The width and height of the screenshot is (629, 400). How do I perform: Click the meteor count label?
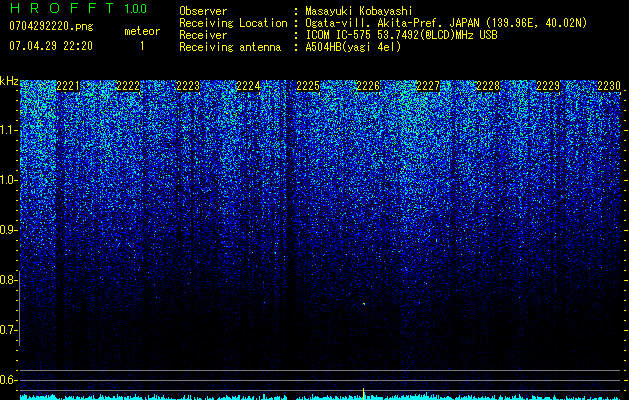pyautogui.click(x=142, y=31)
